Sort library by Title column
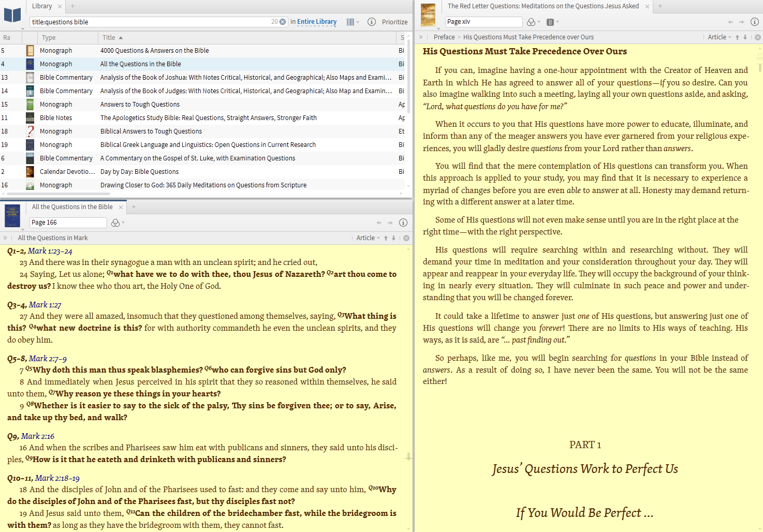 (109, 37)
